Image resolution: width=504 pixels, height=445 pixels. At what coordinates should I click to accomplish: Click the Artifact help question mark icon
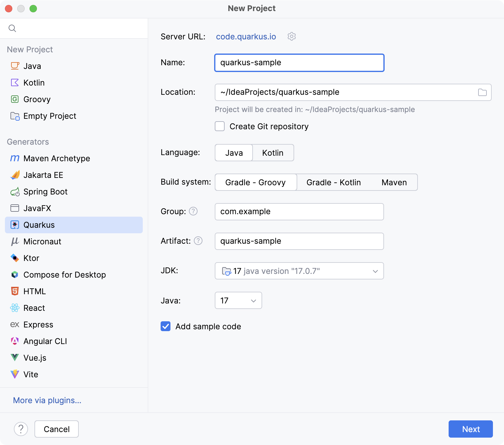pos(198,241)
